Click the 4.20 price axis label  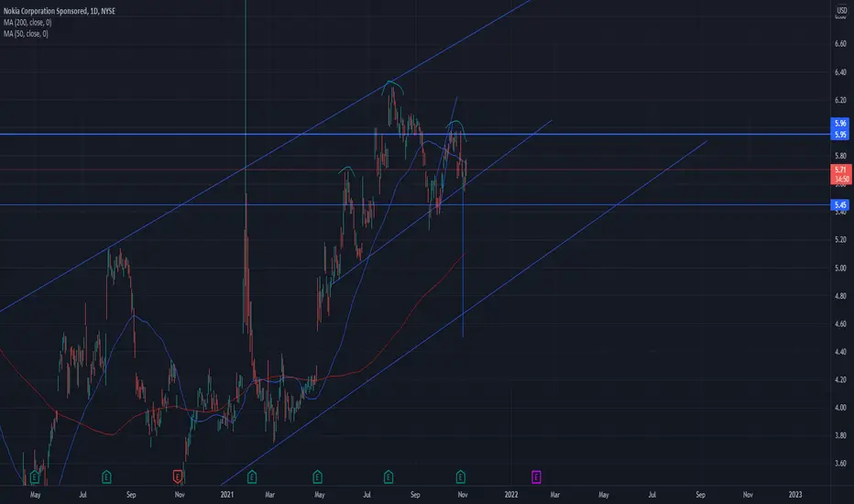[840, 379]
